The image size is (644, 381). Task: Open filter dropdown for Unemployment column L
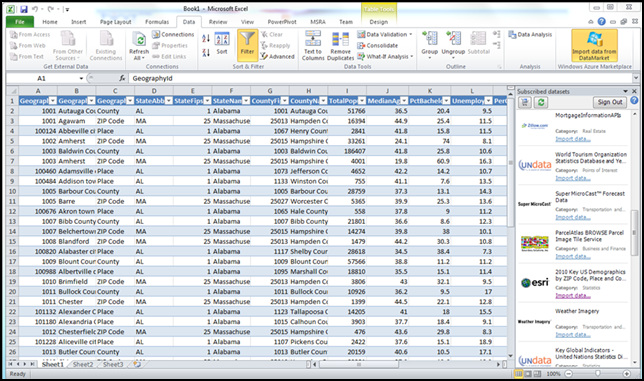click(x=488, y=101)
